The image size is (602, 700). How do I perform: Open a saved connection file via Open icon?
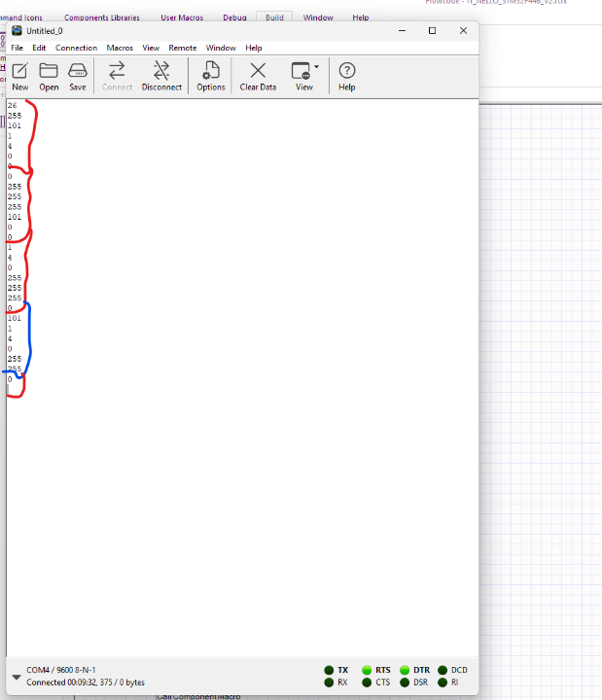[49, 76]
